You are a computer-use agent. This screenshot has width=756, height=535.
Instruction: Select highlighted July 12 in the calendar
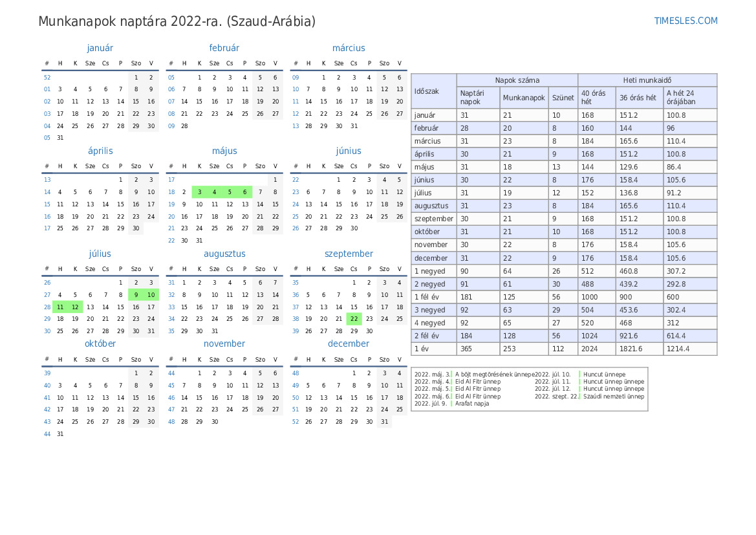tap(75, 307)
